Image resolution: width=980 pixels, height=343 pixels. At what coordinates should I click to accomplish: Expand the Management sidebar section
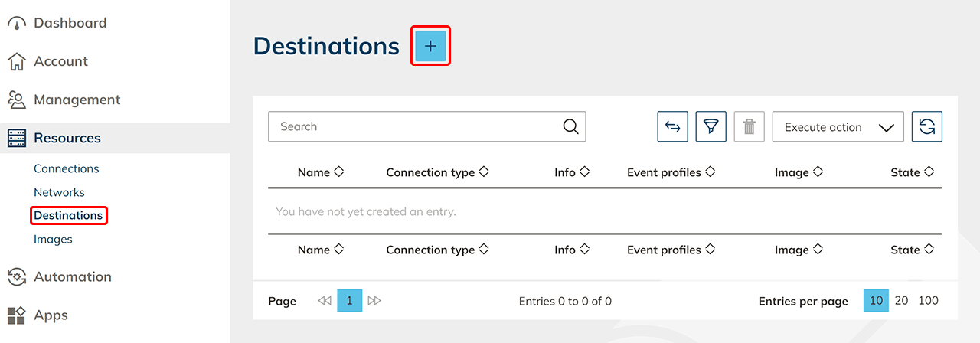pos(77,100)
